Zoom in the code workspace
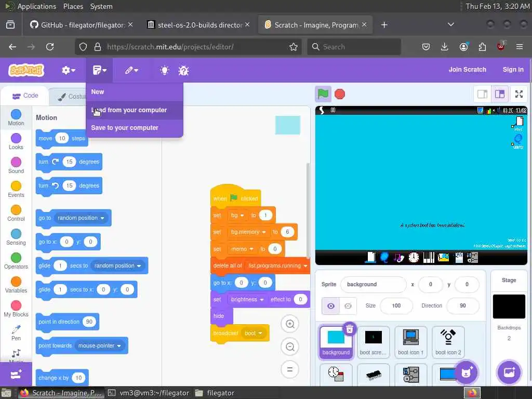The height and width of the screenshot is (399, 532). 290,324
